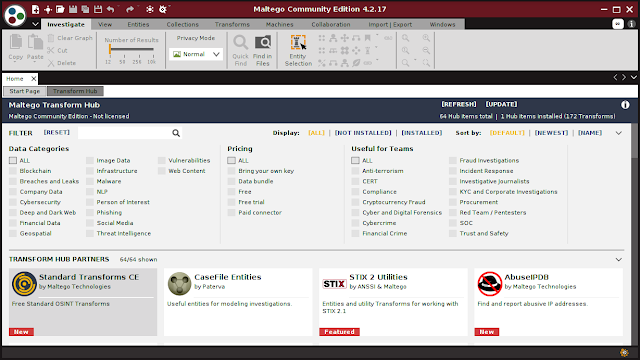
Task: Click the Copy icon in the ribbon
Action: point(16,42)
